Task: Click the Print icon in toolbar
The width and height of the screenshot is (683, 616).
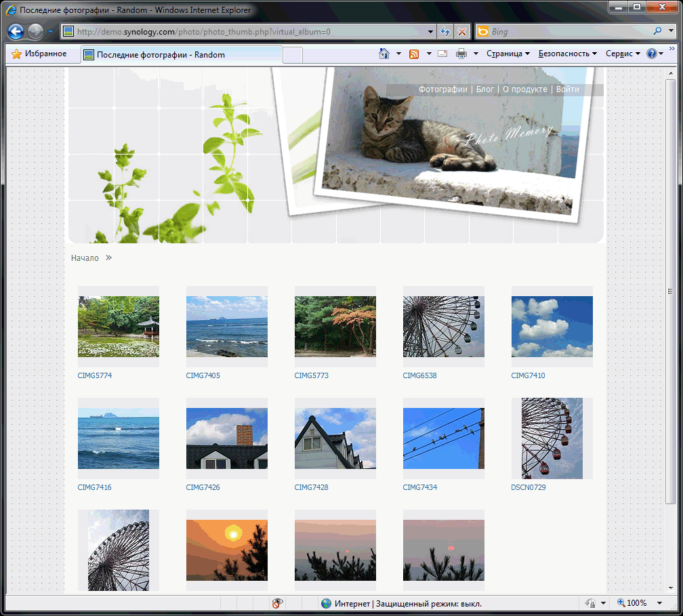Action: [x=461, y=54]
